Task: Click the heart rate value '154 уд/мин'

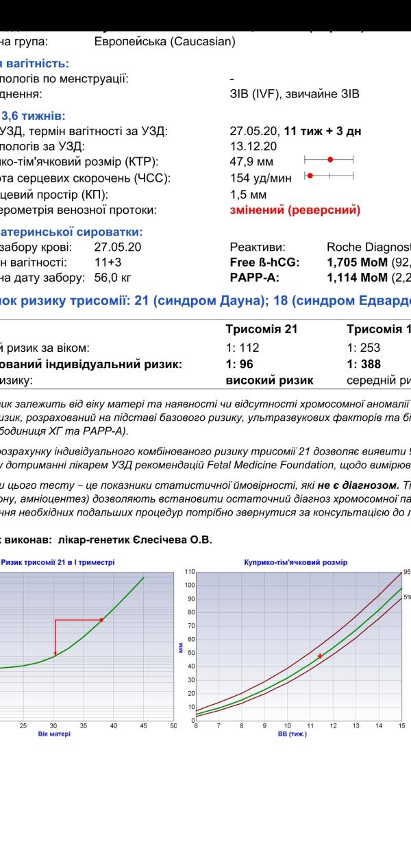Action: pyautogui.click(x=260, y=178)
